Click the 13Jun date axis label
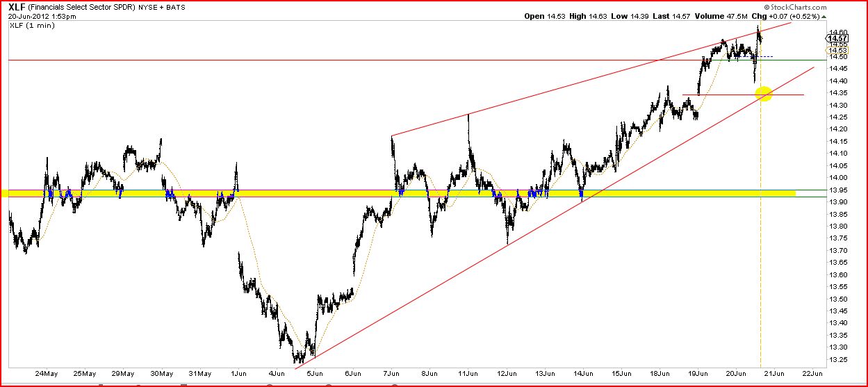The width and height of the screenshot is (868, 387). click(546, 372)
